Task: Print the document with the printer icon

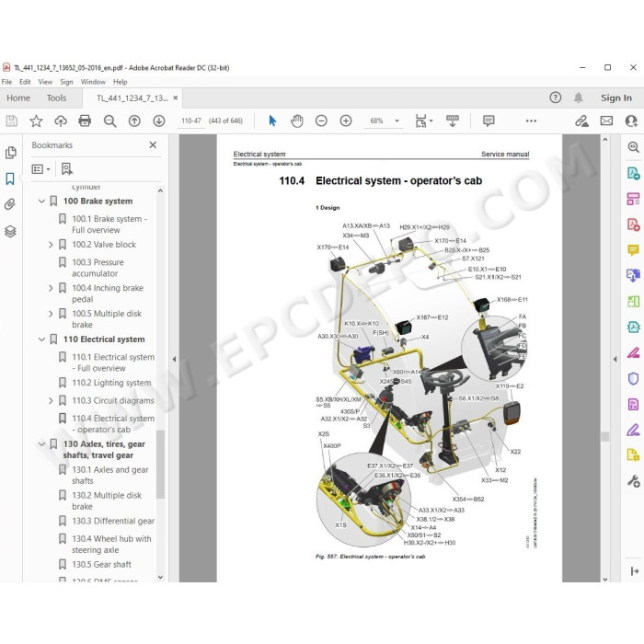Action: coord(85,121)
